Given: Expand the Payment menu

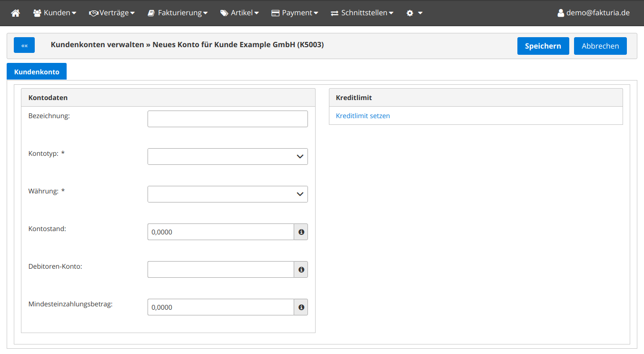Looking at the screenshot, I should point(295,13).
